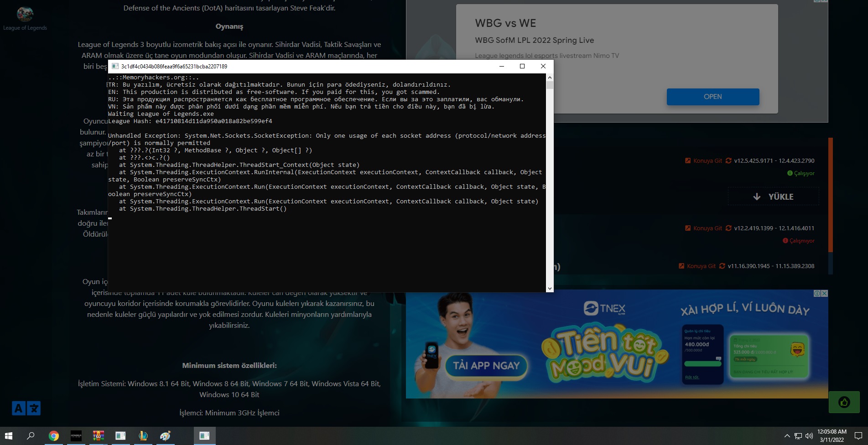
Task: Click refresh icon next to v11.16.390.1945
Action: (x=722, y=266)
